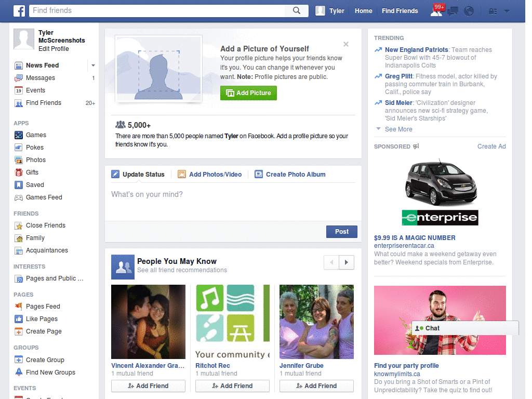Open the notifications globe icon
The width and height of the screenshot is (532, 399).
[x=469, y=11]
